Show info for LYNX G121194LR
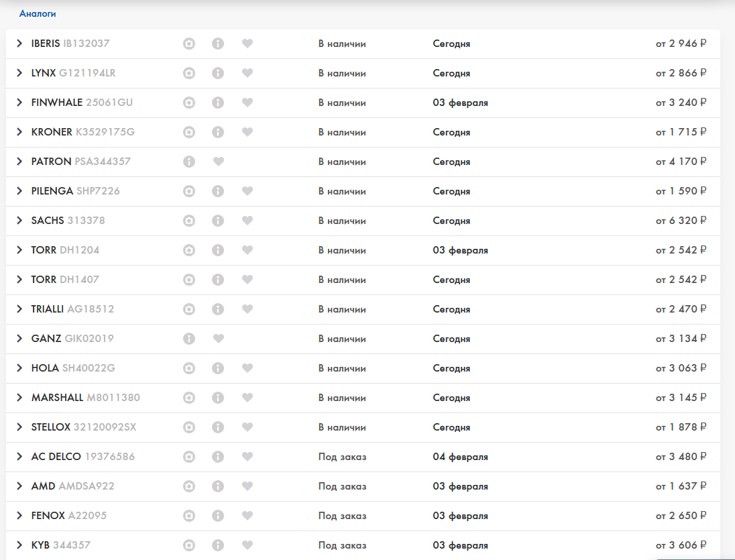Image resolution: width=735 pixels, height=560 pixels. pos(218,73)
